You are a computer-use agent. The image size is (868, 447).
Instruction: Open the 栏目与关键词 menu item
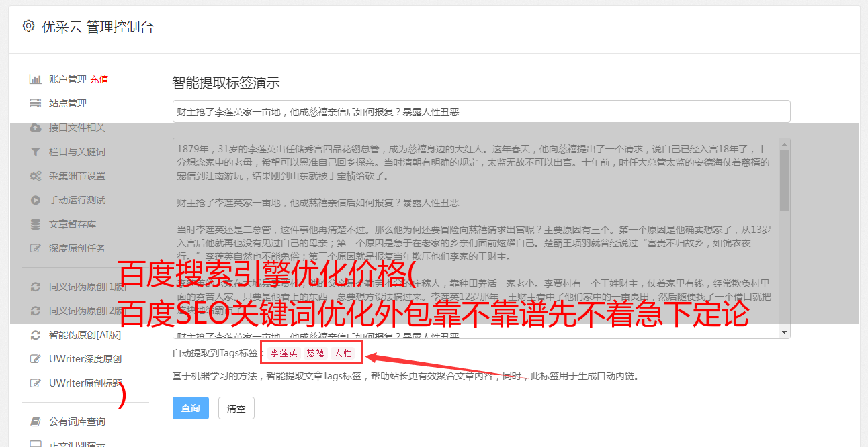[x=77, y=152]
